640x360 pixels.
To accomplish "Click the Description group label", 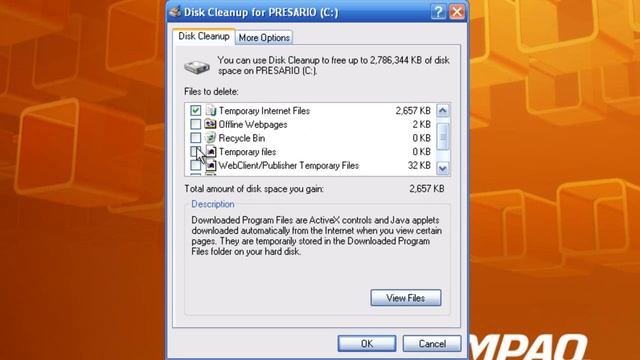I will [x=213, y=204].
